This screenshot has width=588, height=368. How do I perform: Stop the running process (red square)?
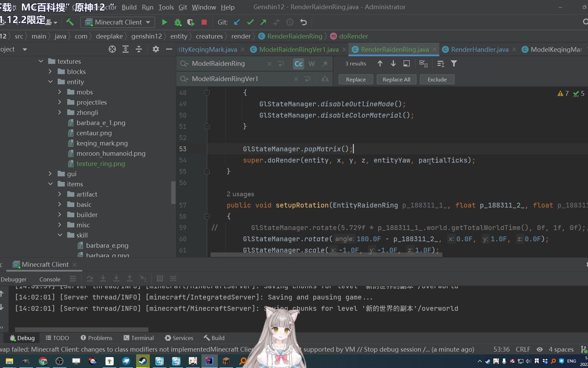coord(204,22)
